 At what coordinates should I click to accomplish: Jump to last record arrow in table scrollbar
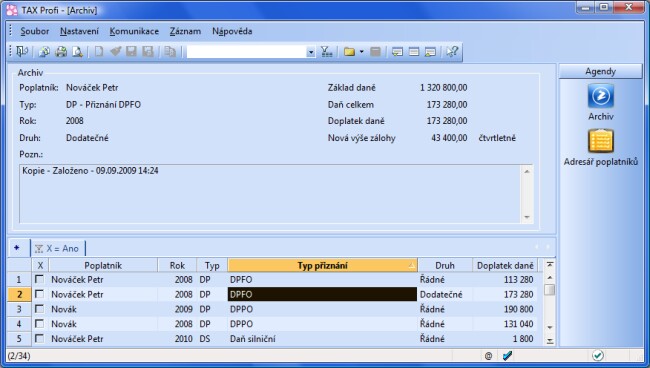coord(550,341)
